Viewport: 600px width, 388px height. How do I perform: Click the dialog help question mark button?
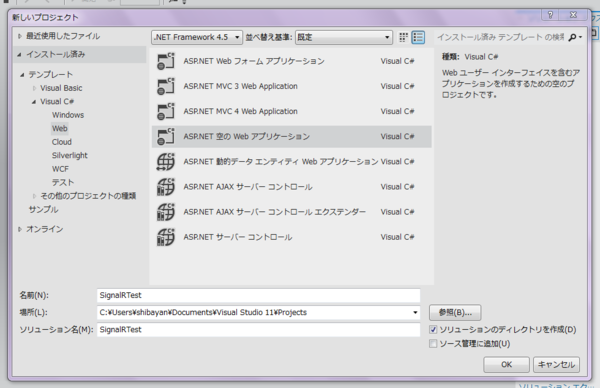(x=550, y=15)
